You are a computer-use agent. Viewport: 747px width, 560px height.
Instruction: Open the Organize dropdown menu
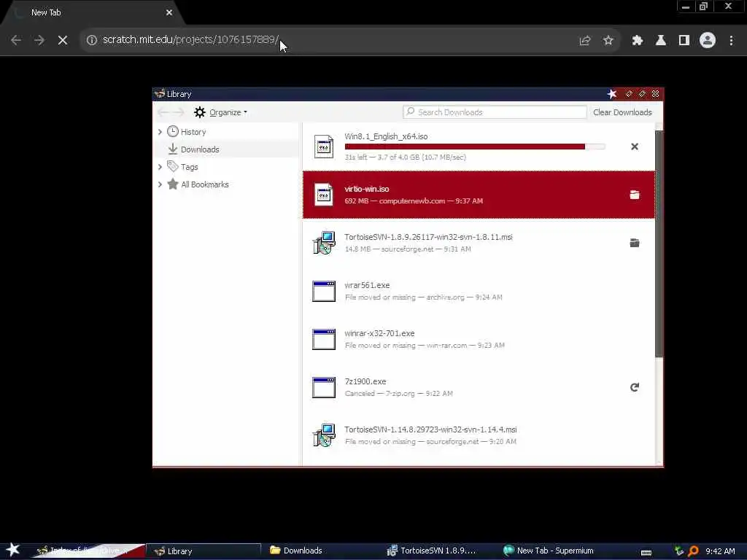pos(221,112)
